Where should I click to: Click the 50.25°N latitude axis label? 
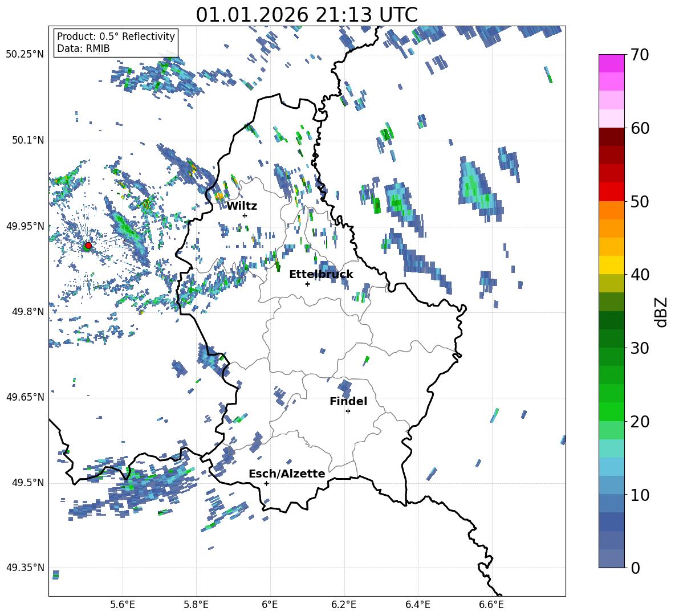pos(25,55)
